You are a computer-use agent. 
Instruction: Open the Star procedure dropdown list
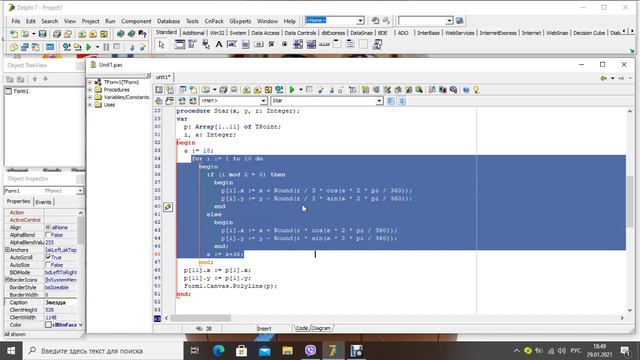(x=379, y=100)
